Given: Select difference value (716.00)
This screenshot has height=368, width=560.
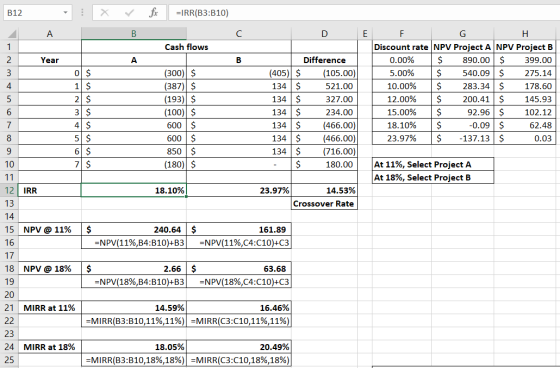Looking at the screenshot, I should [324, 151].
